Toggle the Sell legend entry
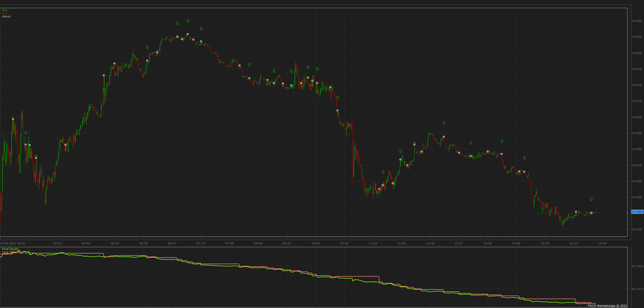 pos(5,13)
